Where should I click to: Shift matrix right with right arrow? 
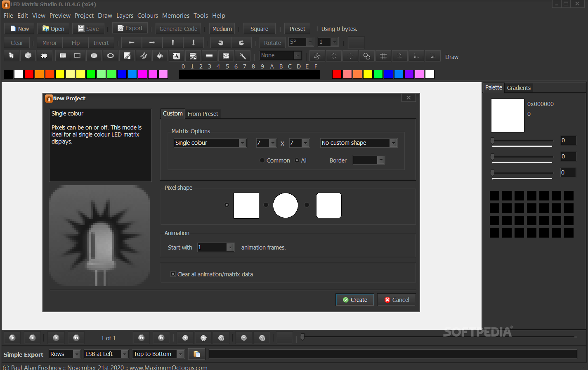tap(152, 42)
